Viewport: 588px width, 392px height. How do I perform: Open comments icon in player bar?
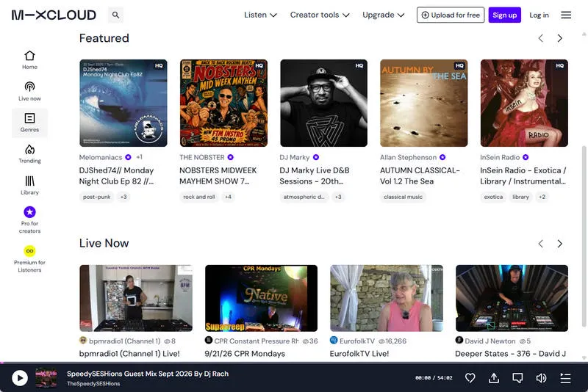tap(517, 378)
